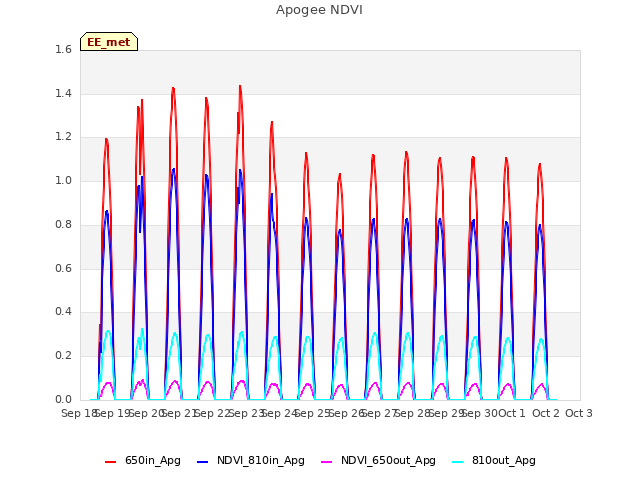This screenshot has width=640, height=480.
Task: Click the 1.4 y-axis label
Action: pyautogui.click(x=63, y=93)
